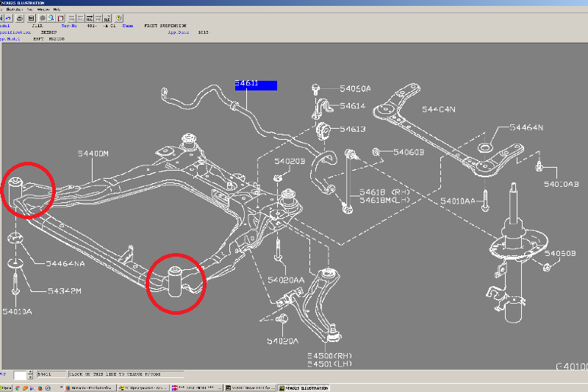The width and height of the screenshot is (588, 392).
Task: Click the gray circle toolbar icon
Action: pyautogui.click(x=43, y=18)
